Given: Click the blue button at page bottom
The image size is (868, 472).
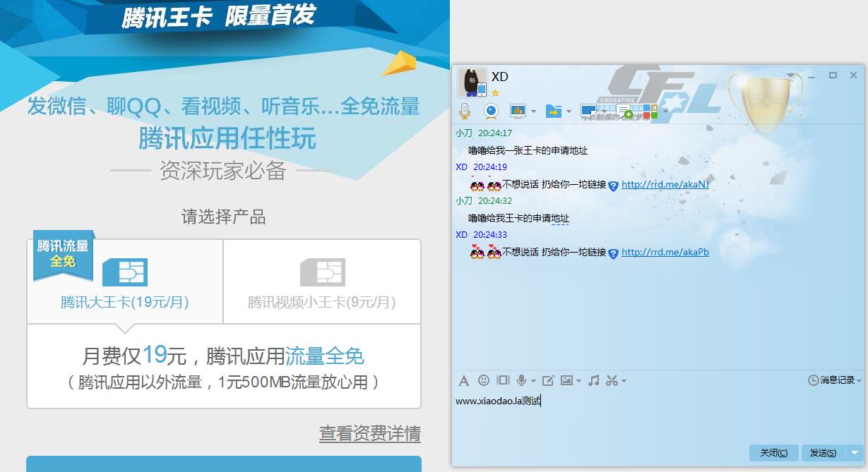Looking at the screenshot, I should [x=224, y=464].
